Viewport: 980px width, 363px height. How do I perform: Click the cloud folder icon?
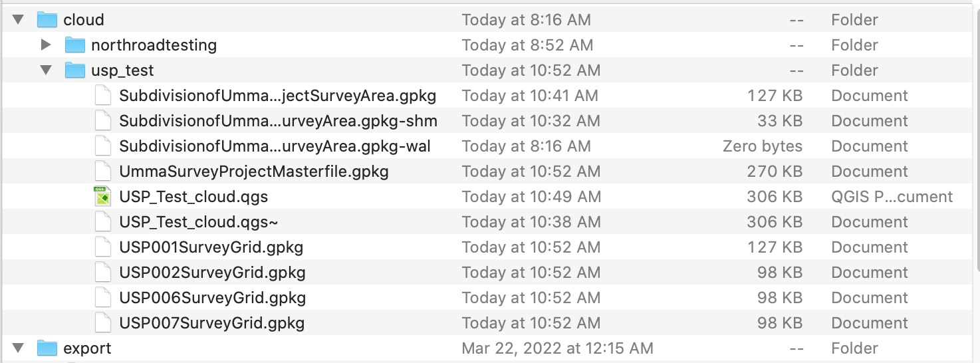(x=47, y=20)
